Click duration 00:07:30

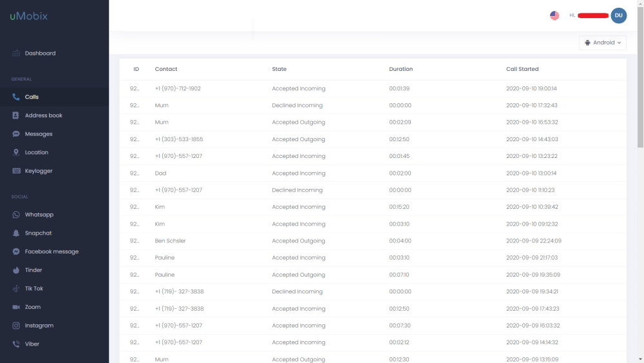(x=400, y=325)
